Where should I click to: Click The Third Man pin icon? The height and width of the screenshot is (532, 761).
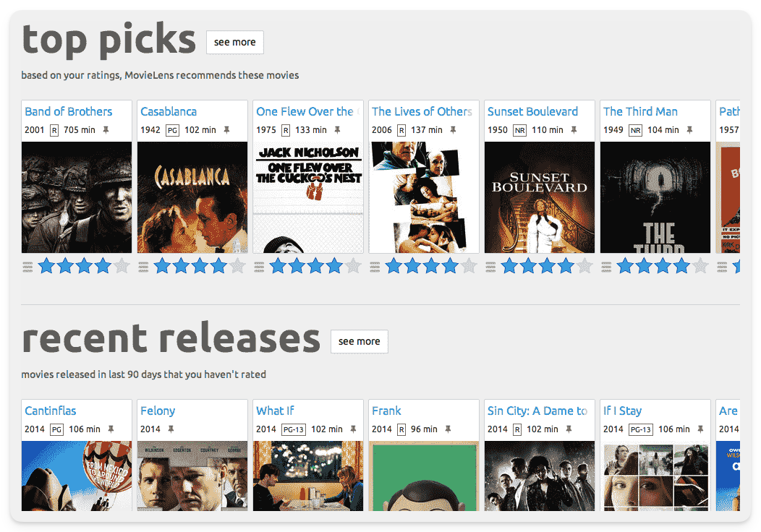click(x=689, y=130)
